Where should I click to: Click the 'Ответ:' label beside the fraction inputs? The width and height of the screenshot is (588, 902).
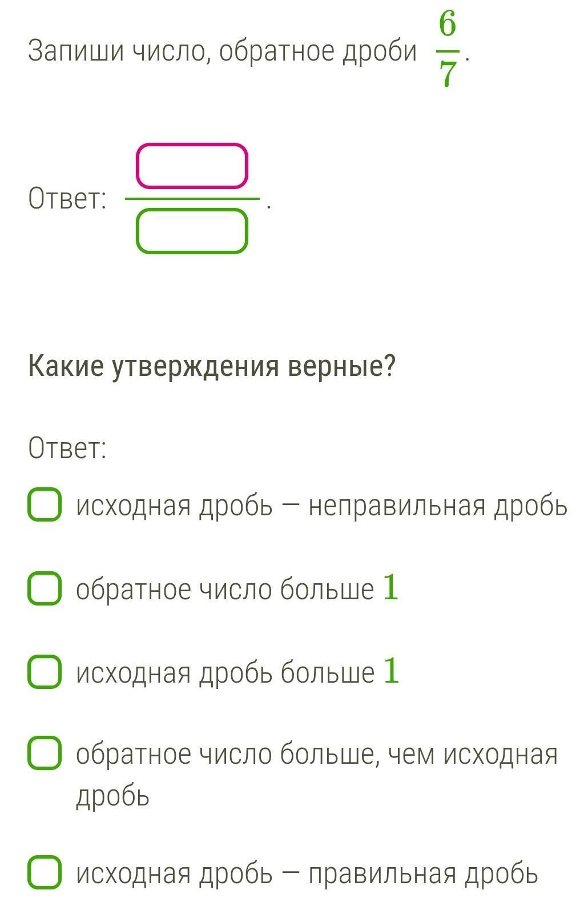click(67, 199)
